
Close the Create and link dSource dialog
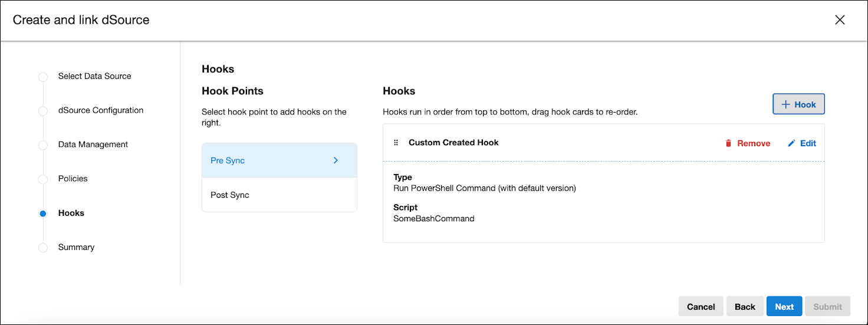click(x=840, y=20)
